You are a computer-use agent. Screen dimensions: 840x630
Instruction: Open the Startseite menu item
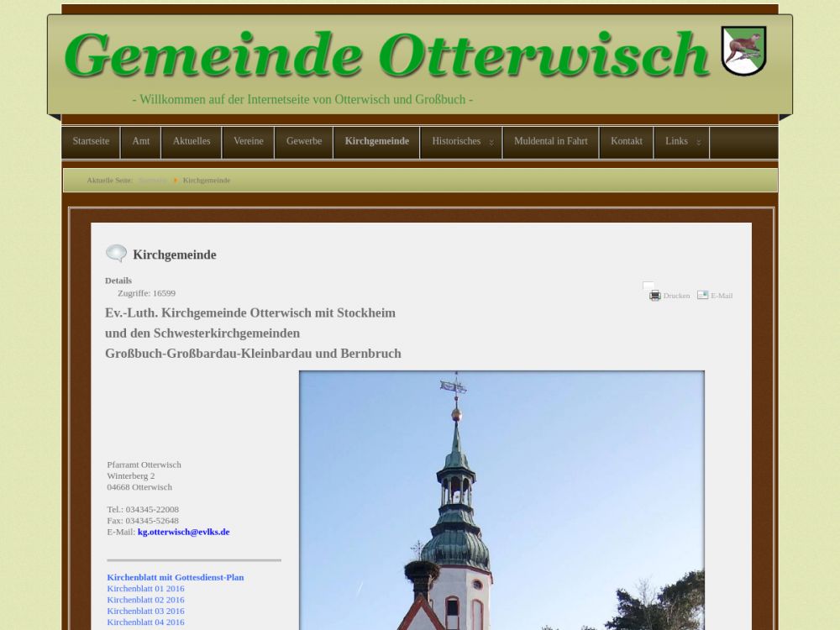click(91, 141)
